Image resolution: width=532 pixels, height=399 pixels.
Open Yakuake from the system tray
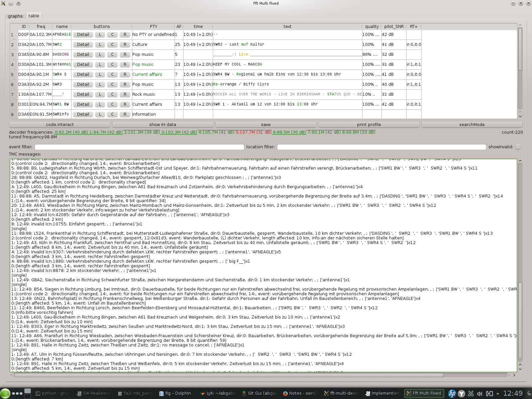click(x=461, y=393)
